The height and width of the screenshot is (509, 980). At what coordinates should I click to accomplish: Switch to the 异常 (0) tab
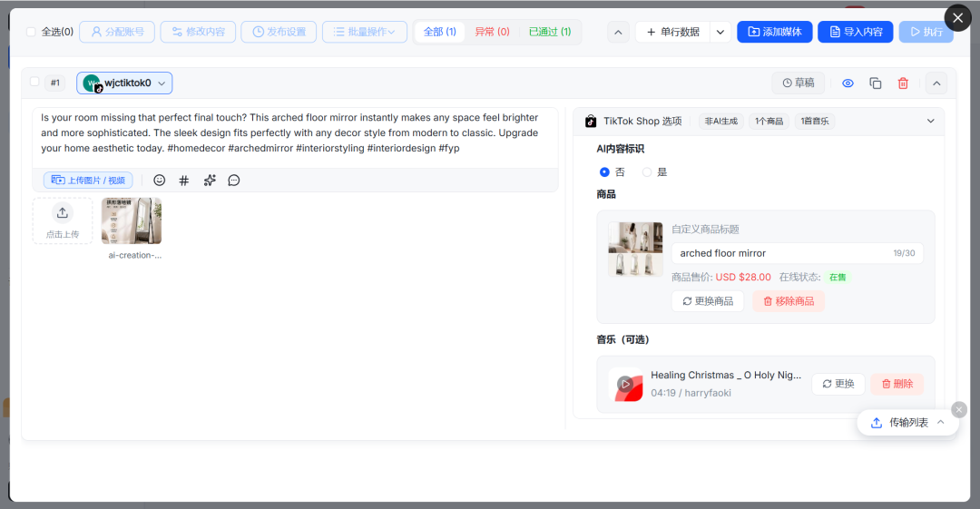point(492,32)
